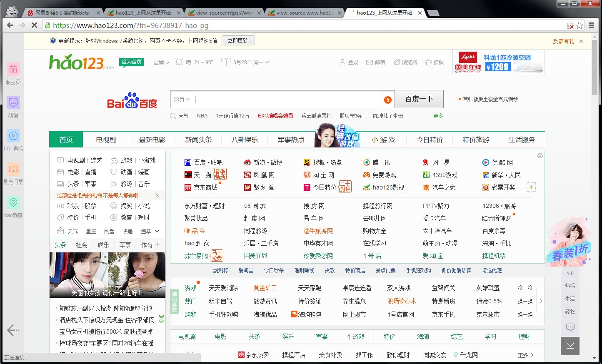Click the 立即更新 button

pos(237,41)
